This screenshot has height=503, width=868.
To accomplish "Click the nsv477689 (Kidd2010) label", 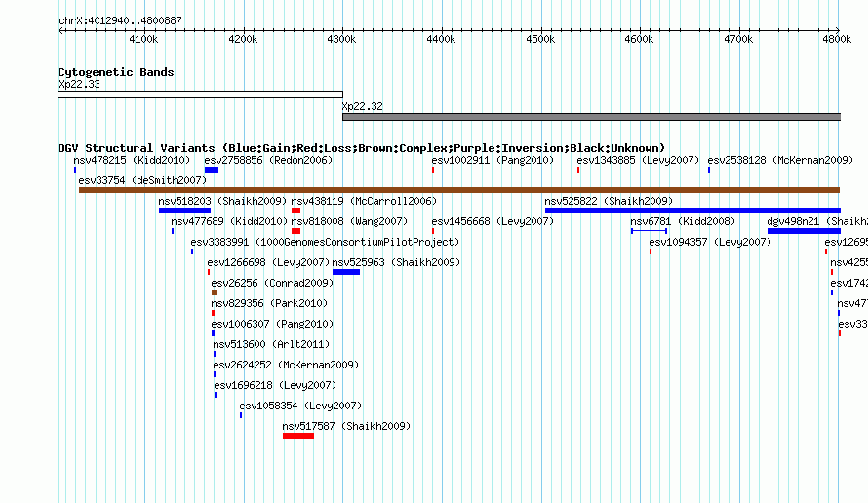I will (229, 221).
